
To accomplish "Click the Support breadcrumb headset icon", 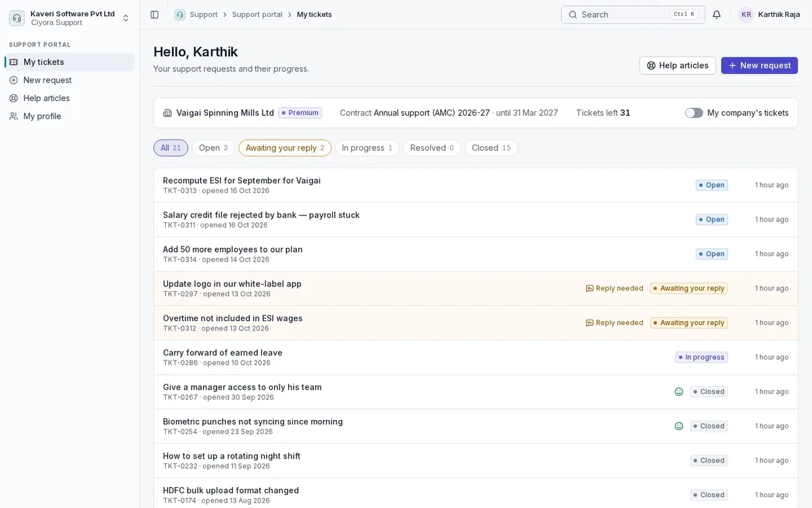I will (179, 14).
